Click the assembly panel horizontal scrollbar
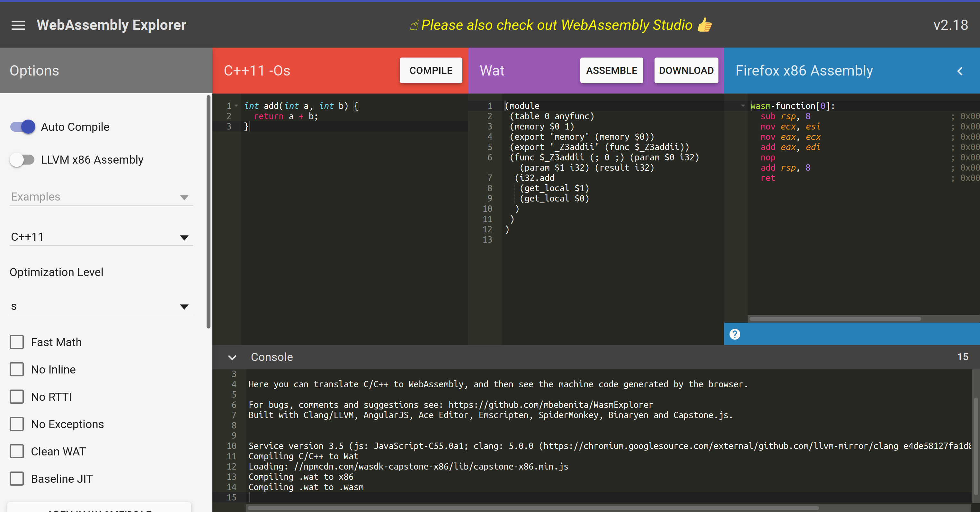The height and width of the screenshot is (512, 980). click(835, 319)
